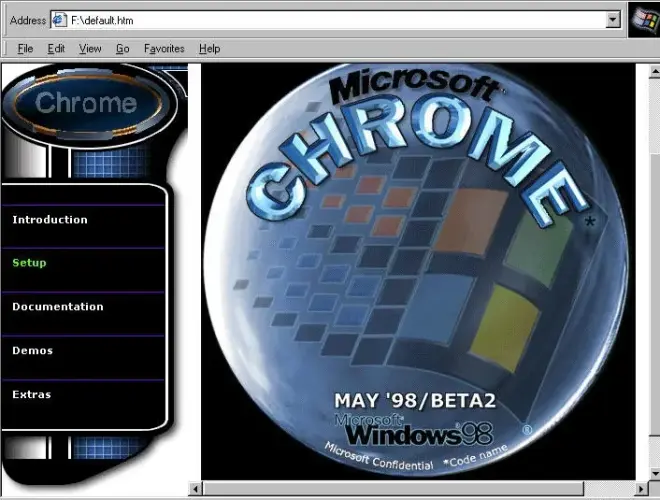Open the File menu
The width and height of the screenshot is (660, 500).
click(25, 48)
